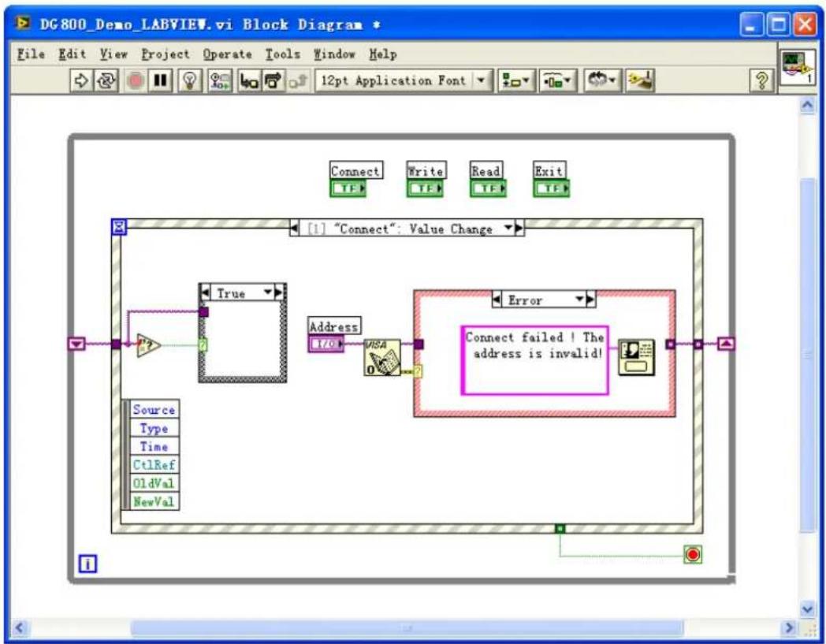Click the left shift register terminal
The image size is (826, 644).
(77, 344)
